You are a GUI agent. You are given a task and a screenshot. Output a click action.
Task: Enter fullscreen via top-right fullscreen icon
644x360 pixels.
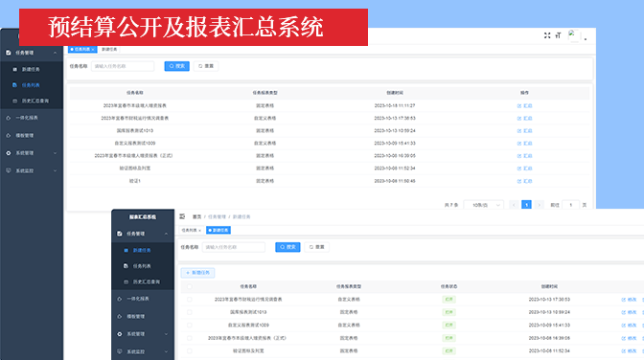click(x=547, y=35)
